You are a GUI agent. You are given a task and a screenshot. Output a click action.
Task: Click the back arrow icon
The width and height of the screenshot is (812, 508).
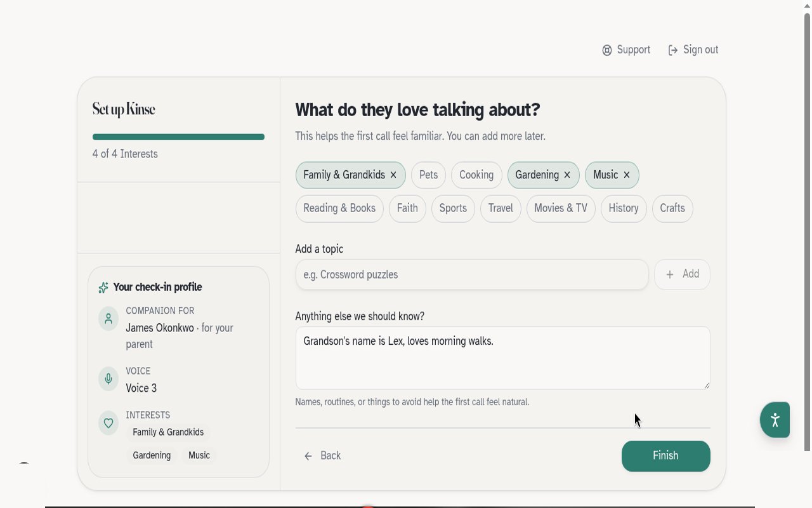pyautogui.click(x=308, y=456)
